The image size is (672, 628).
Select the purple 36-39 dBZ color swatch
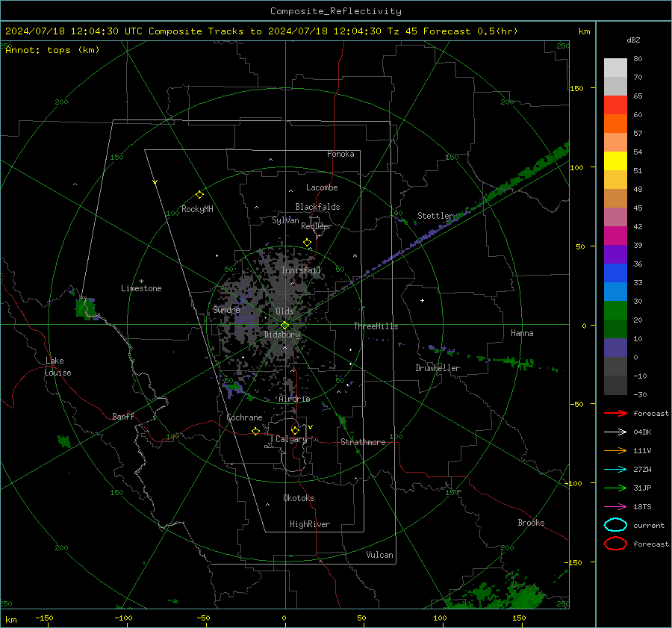(615, 255)
